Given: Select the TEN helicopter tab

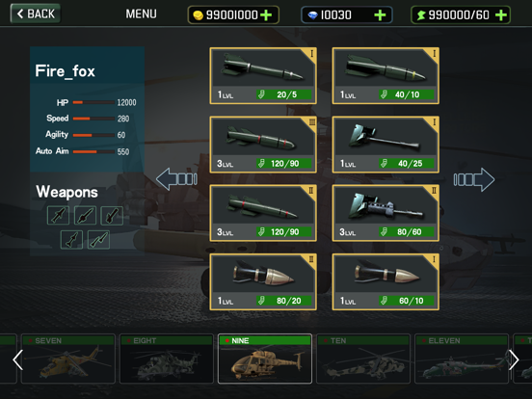Looking at the screenshot, I should tap(363, 359).
